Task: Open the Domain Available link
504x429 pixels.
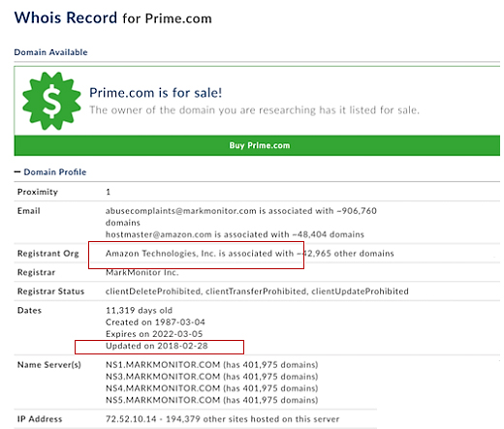Action: (50, 52)
